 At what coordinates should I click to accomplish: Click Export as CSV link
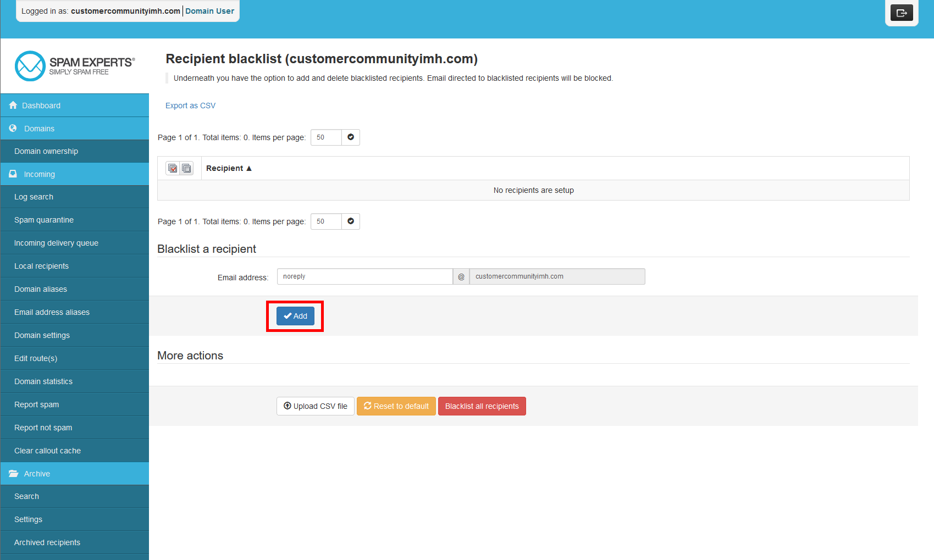click(190, 106)
